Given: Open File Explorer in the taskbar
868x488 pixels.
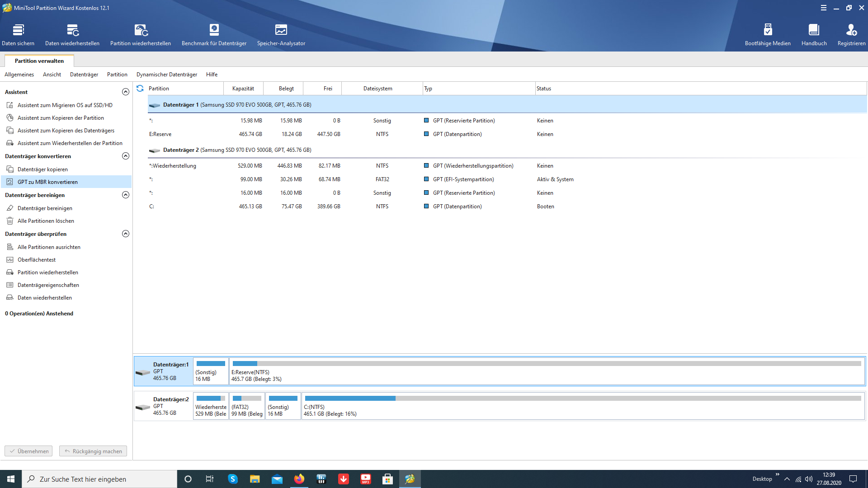Looking at the screenshot, I should (255, 479).
